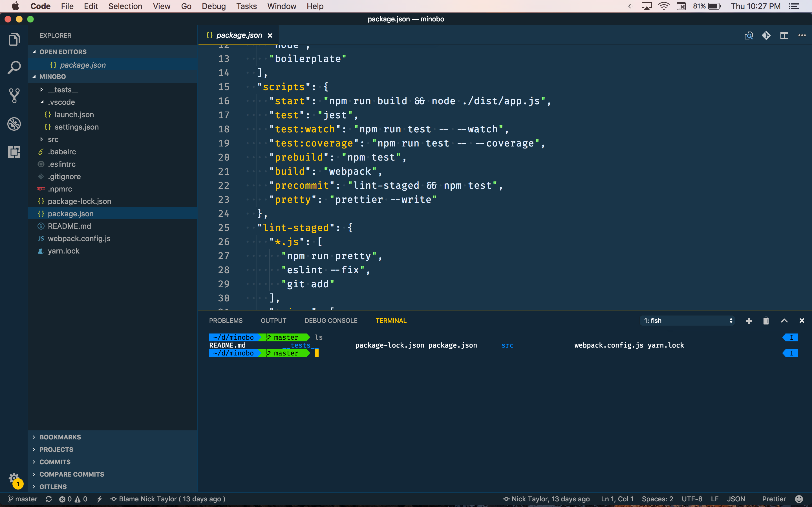
Task: Open the Source Control view
Action: pyautogui.click(x=14, y=95)
